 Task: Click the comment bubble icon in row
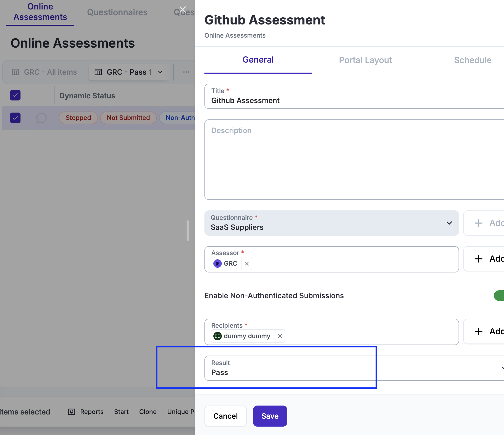pos(41,118)
